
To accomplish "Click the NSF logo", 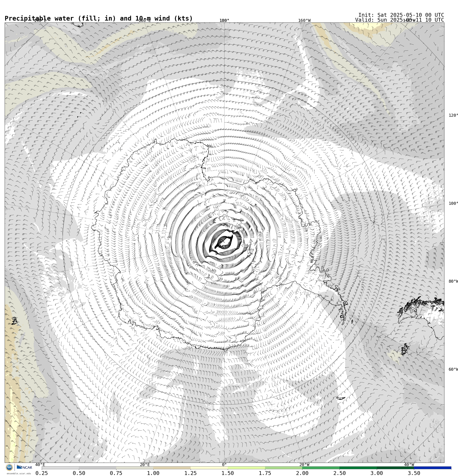I will pos(9,467).
